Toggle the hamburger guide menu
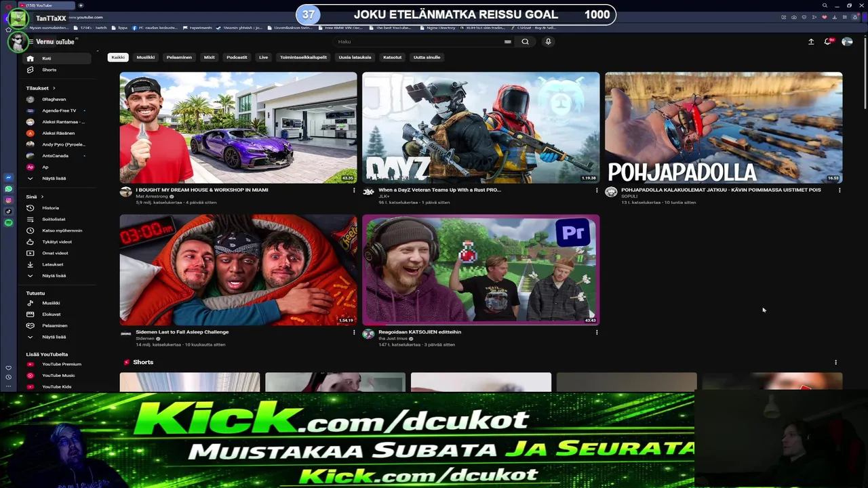The image size is (868, 488). 31,41
